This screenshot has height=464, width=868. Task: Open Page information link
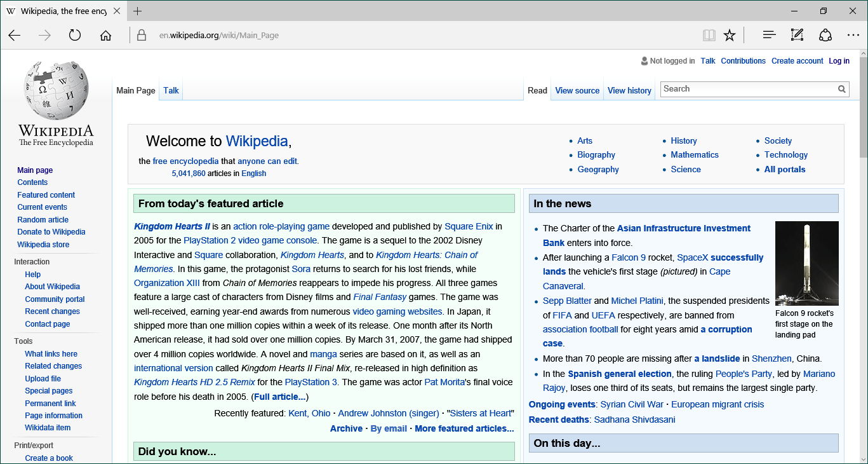(x=54, y=416)
